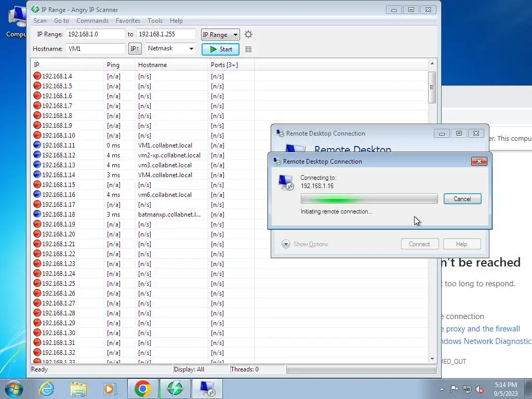532x399 pixels.
Task: Open Angry IP Scanner preferences gear icon
Action: pos(248,34)
